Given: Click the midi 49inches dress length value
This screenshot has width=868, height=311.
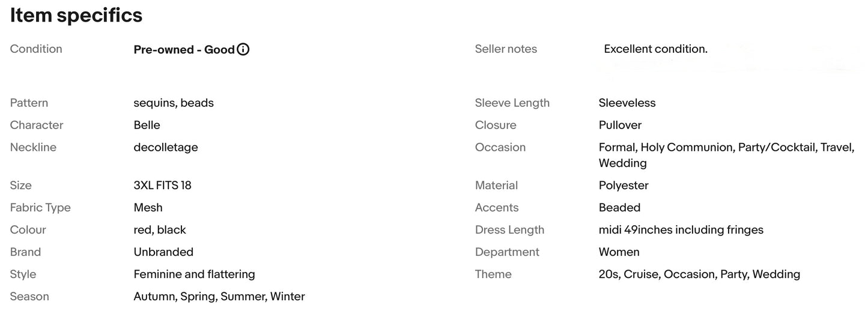Looking at the screenshot, I should click(x=681, y=230).
